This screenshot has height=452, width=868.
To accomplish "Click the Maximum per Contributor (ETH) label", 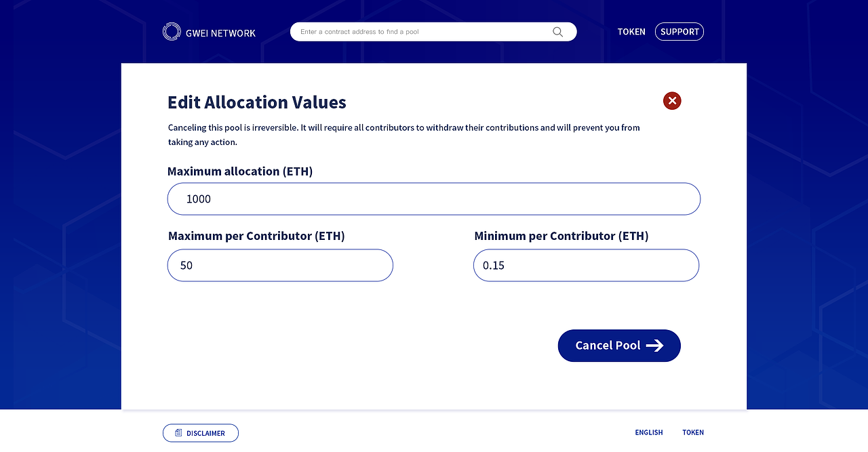I will pyautogui.click(x=256, y=236).
